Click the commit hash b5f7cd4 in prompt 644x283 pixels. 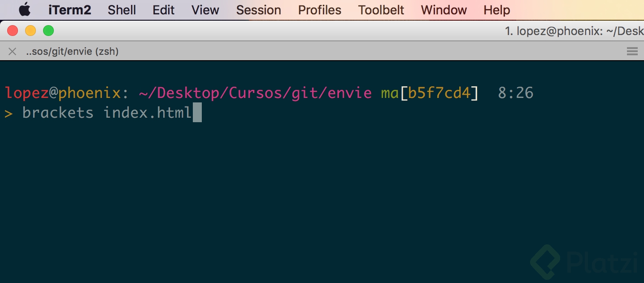439,93
